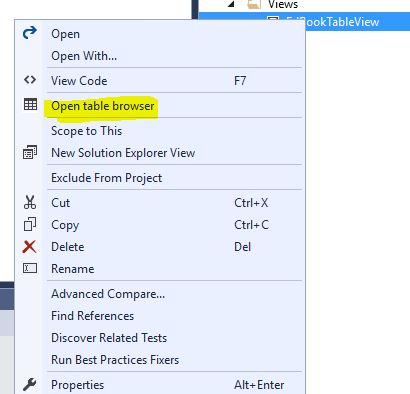Click the scissors Cut icon

point(30,202)
